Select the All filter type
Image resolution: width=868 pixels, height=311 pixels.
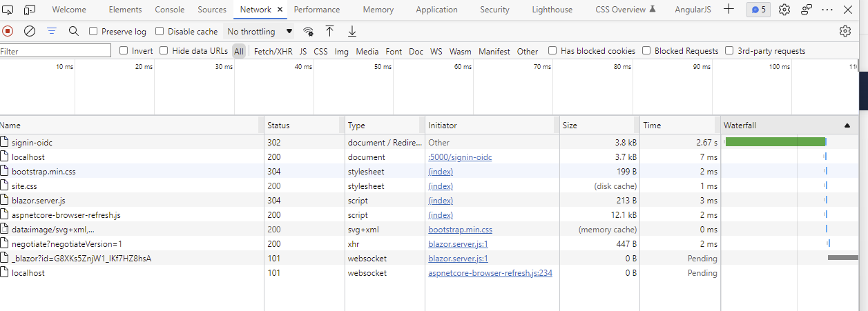tap(239, 51)
